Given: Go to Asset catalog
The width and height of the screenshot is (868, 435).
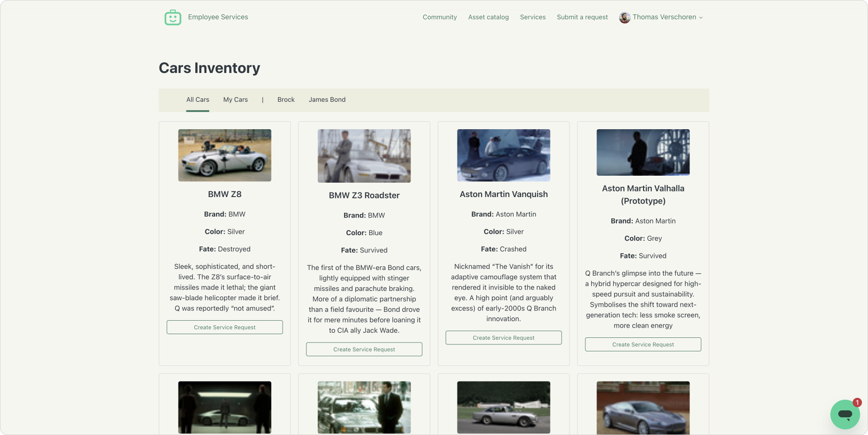Looking at the screenshot, I should [489, 17].
